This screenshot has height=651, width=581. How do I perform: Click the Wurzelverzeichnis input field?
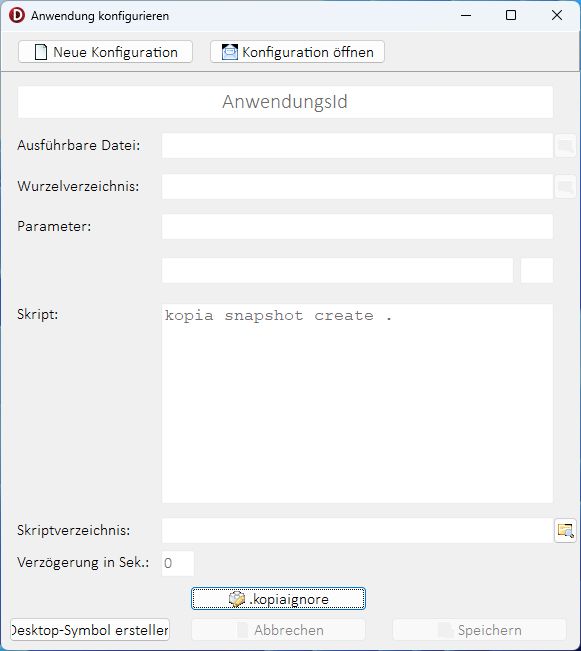point(357,186)
